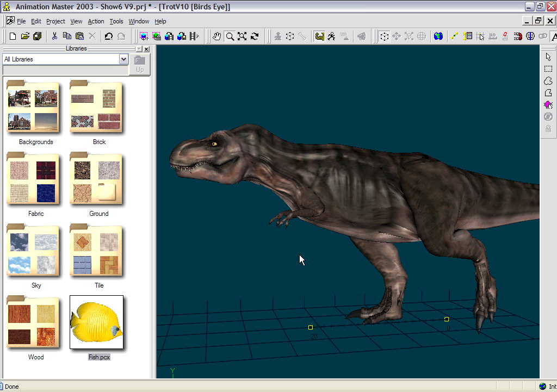557x392 pixels.
Task: Open the All Libraries dropdown
Action: coord(123,59)
